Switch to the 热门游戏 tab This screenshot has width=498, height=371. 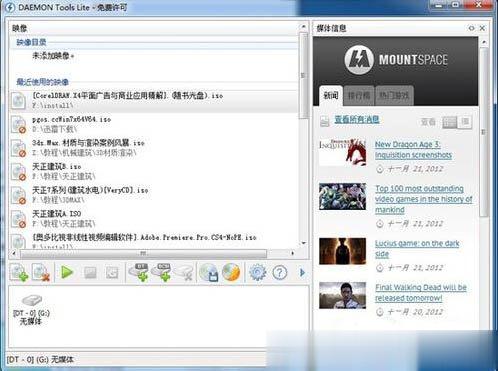pyautogui.click(x=394, y=96)
